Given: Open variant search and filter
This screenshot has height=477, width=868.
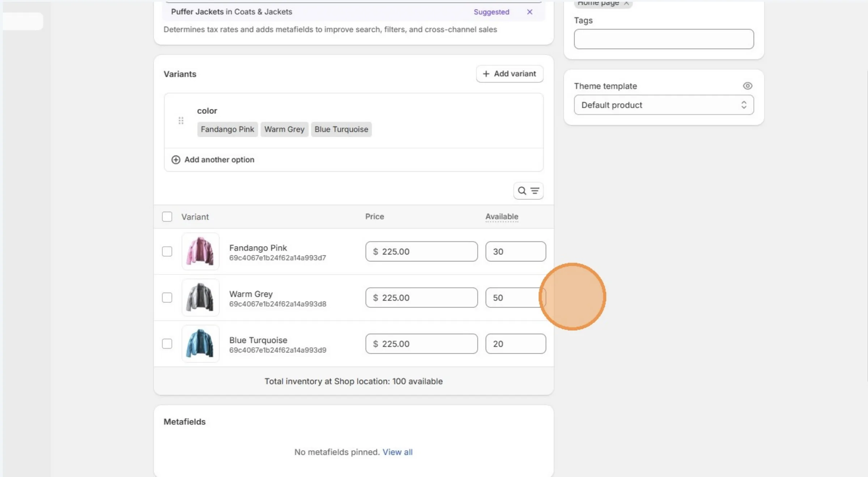Looking at the screenshot, I should pos(528,191).
